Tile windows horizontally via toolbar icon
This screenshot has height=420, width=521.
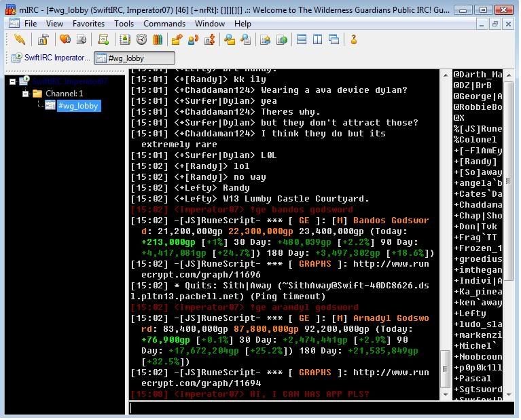tap(302, 39)
